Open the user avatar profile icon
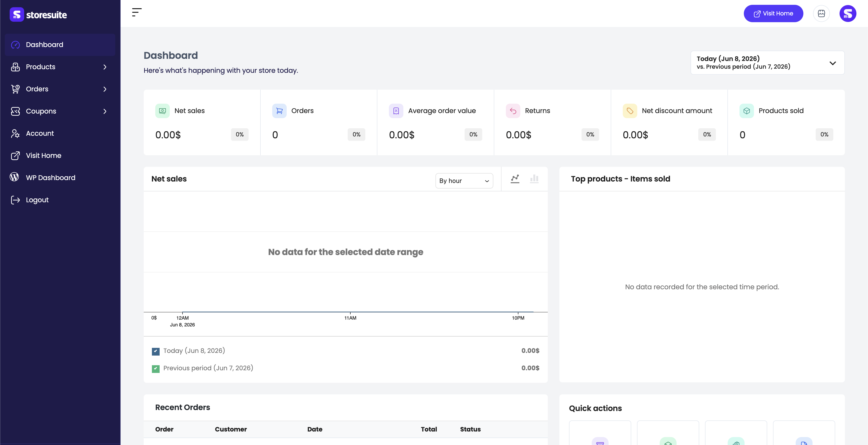Image resolution: width=868 pixels, height=445 pixels. (x=848, y=13)
